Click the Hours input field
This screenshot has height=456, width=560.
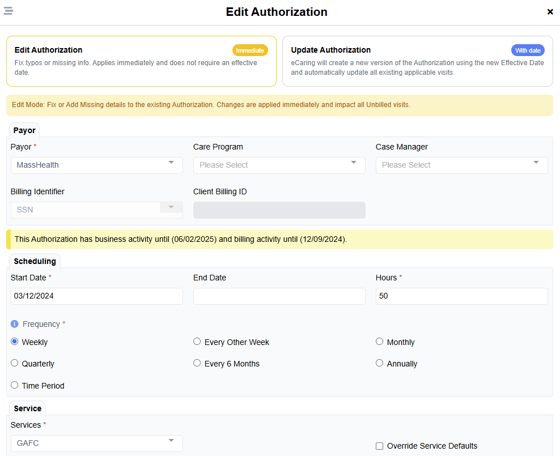pyautogui.click(x=461, y=296)
